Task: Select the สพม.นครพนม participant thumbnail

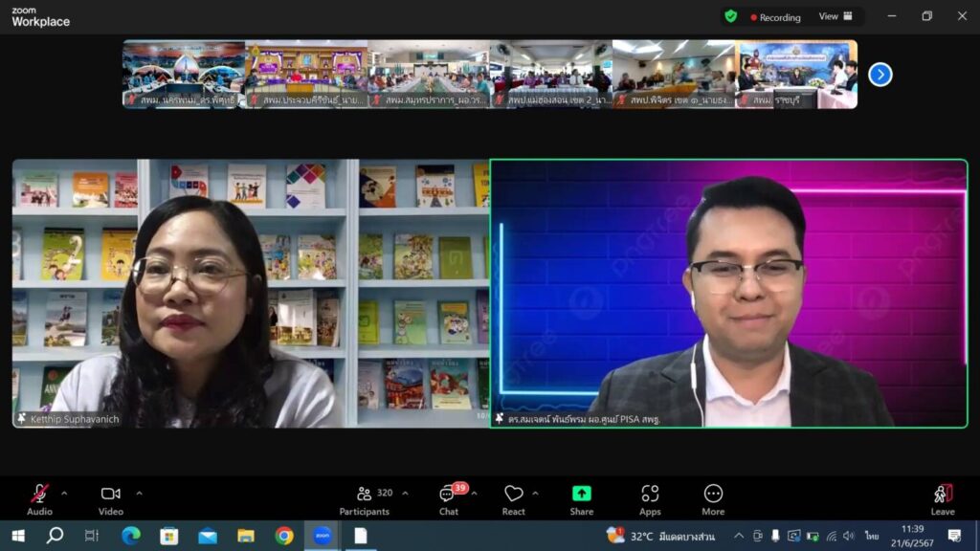Action: pos(184,75)
